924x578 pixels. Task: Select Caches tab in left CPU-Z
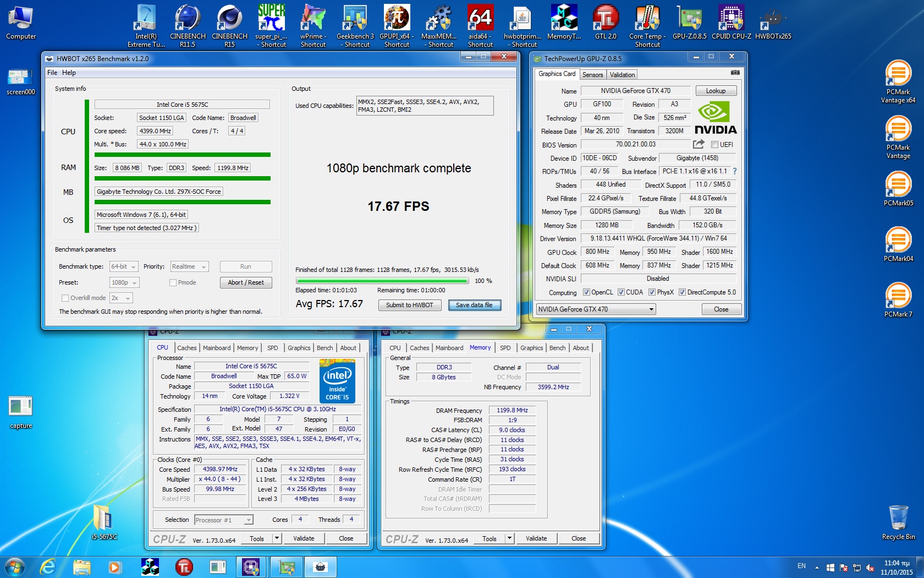[186, 348]
